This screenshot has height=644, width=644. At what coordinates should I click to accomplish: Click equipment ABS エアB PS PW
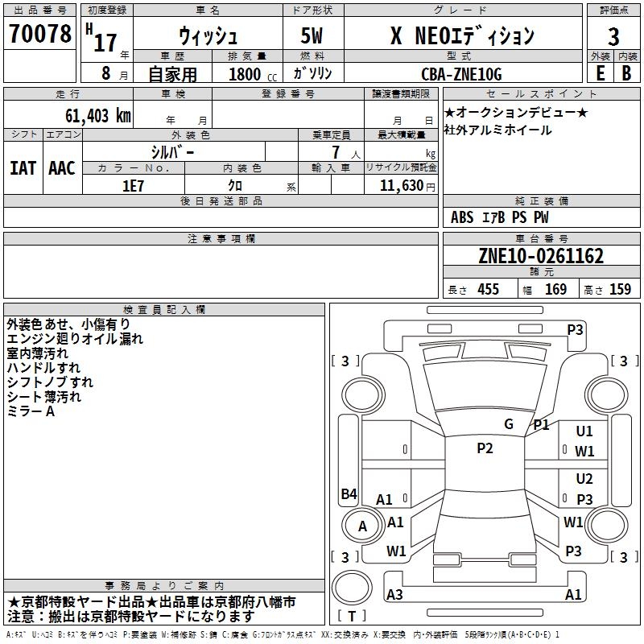pyautogui.click(x=499, y=217)
